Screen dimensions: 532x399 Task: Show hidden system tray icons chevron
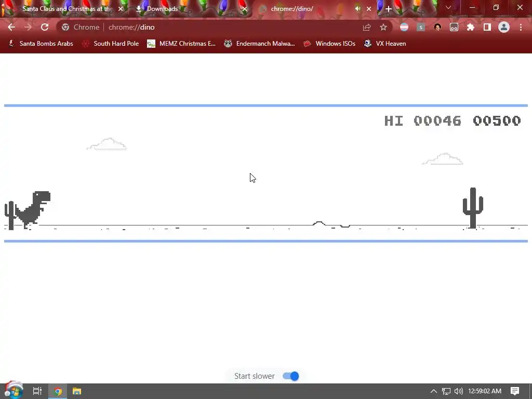(x=434, y=391)
